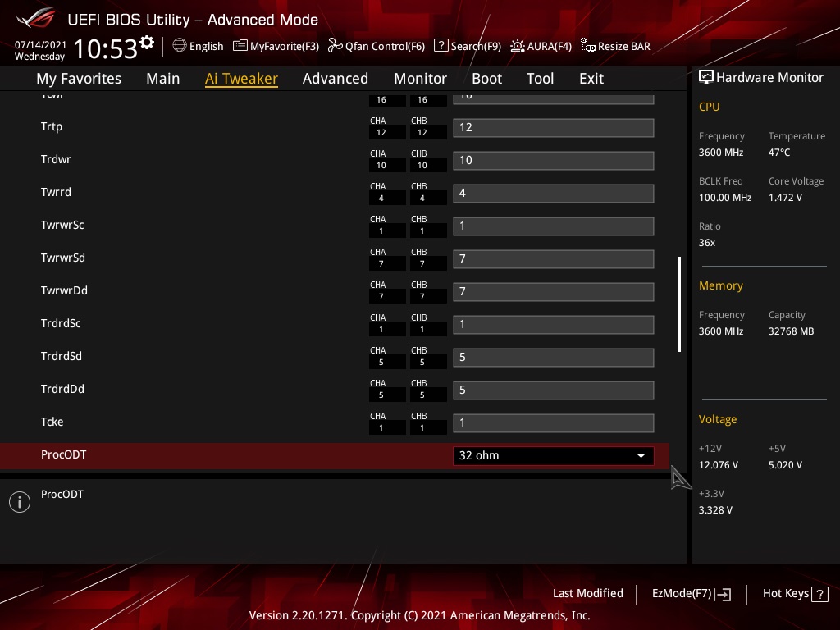The width and height of the screenshot is (840, 630).
Task: Click the TwrwrSc input field
Action: pos(554,226)
